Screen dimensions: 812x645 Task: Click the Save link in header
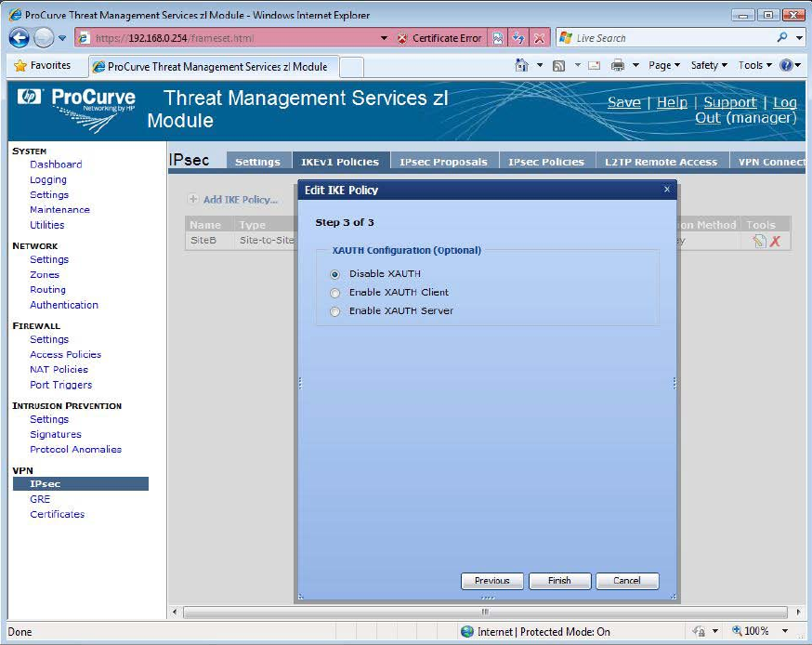[624, 102]
